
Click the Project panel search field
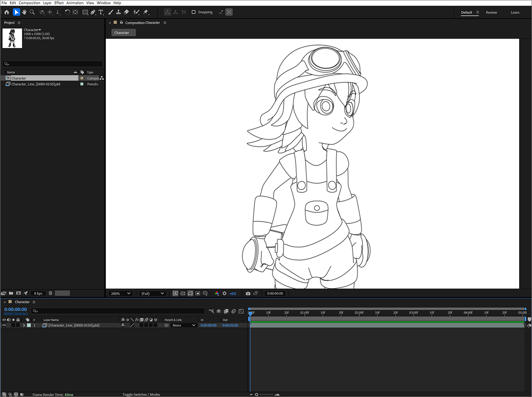[53, 64]
